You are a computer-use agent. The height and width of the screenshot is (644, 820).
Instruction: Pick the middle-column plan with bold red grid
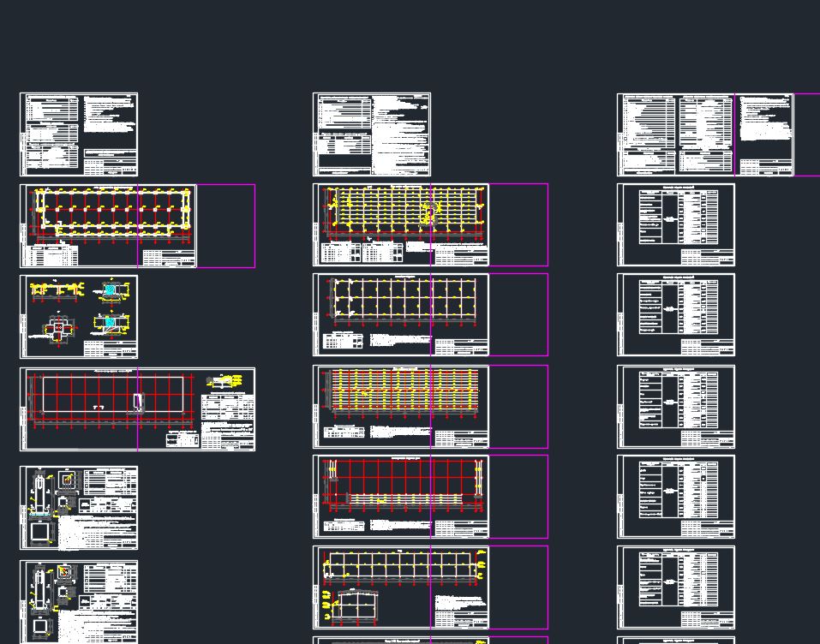point(401,497)
